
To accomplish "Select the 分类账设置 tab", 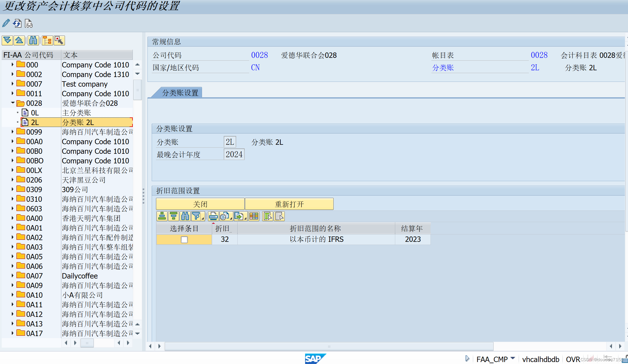I will (180, 93).
